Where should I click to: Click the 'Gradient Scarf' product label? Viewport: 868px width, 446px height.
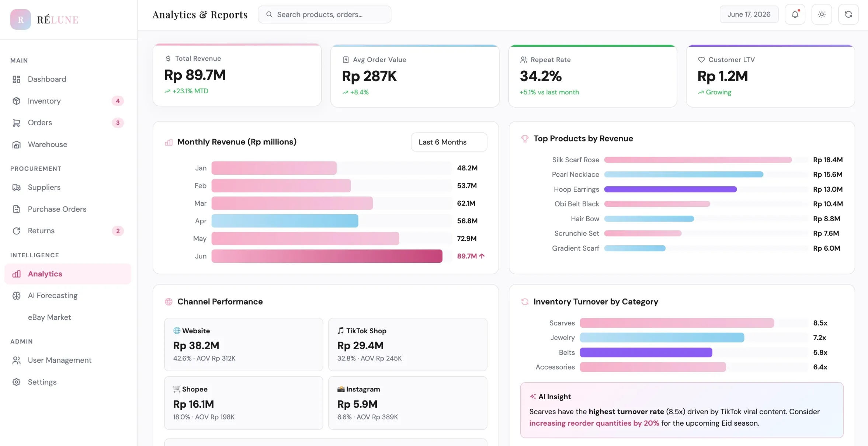(575, 248)
